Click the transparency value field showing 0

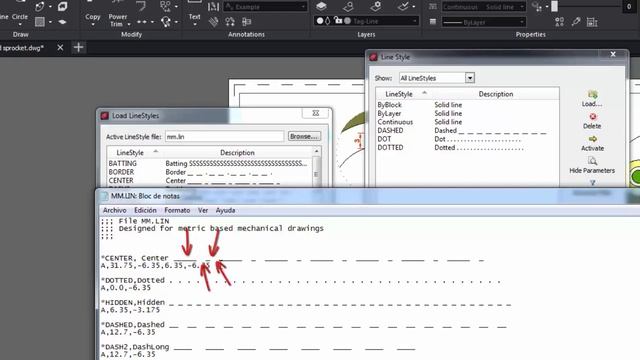[629, 7]
